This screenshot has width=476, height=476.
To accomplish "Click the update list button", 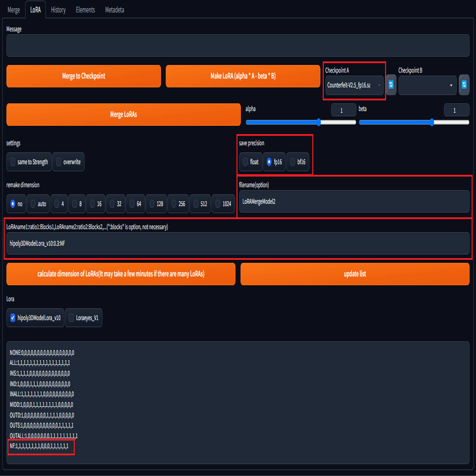I will click(355, 274).
